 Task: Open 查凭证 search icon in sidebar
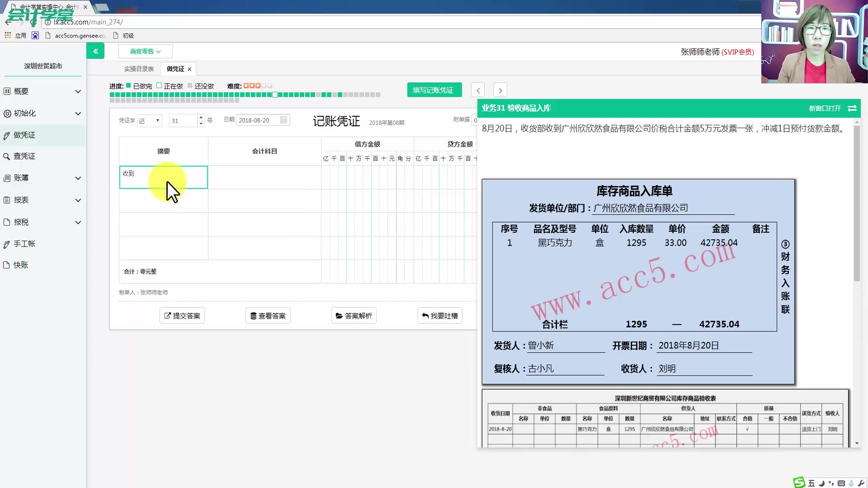coord(6,156)
